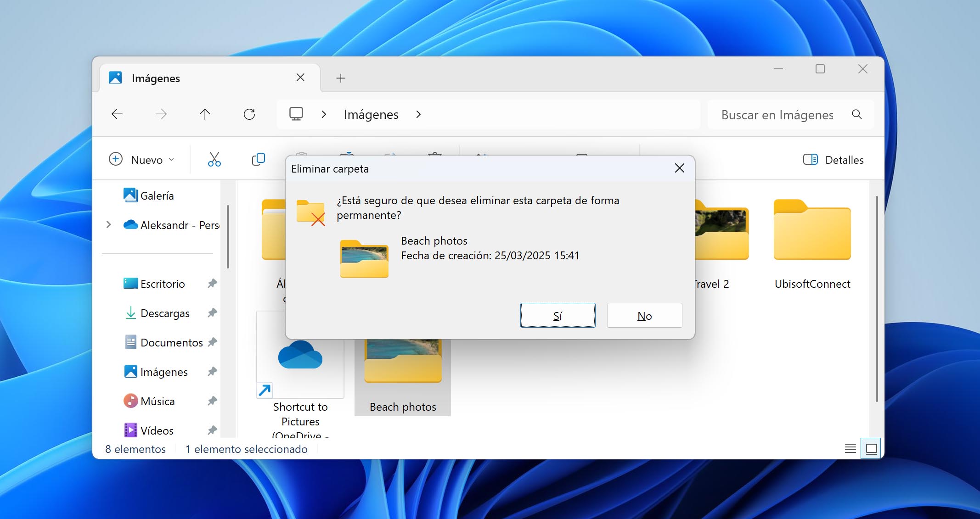Go back with the left arrow

[x=117, y=114]
